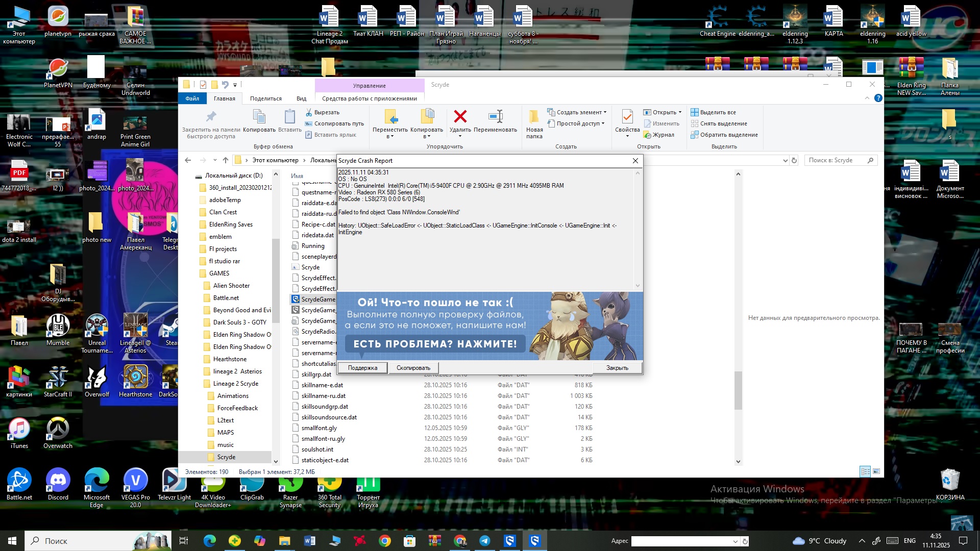Screen dimensions: 980x551
Task: Click the red Delete (Удалить) ribbon icon
Action: tap(460, 117)
